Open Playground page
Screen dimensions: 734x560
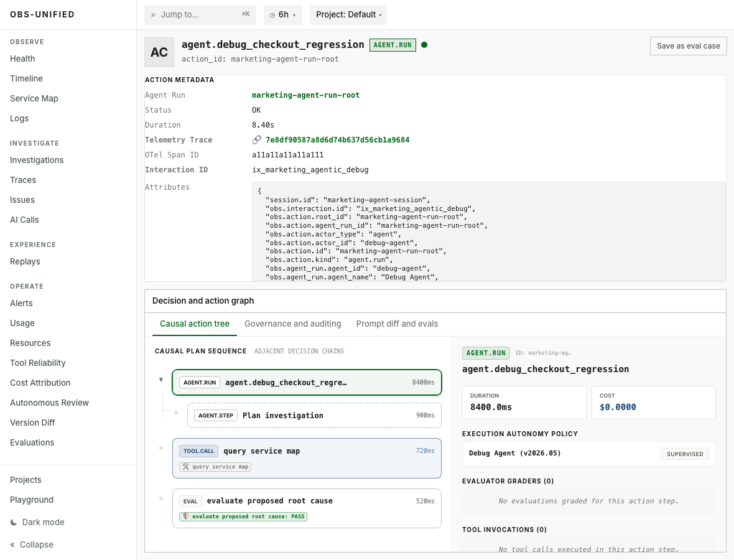tap(32, 500)
